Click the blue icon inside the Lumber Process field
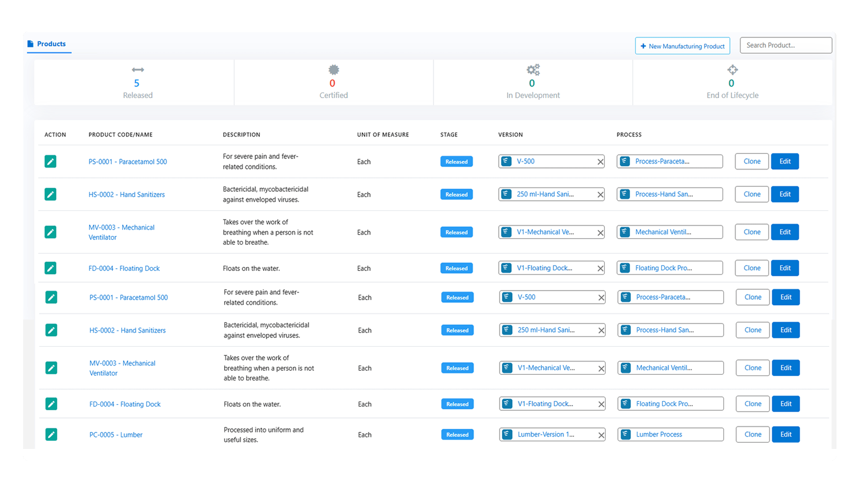Image resolution: width=852 pixels, height=504 pixels. [x=626, y=434]
